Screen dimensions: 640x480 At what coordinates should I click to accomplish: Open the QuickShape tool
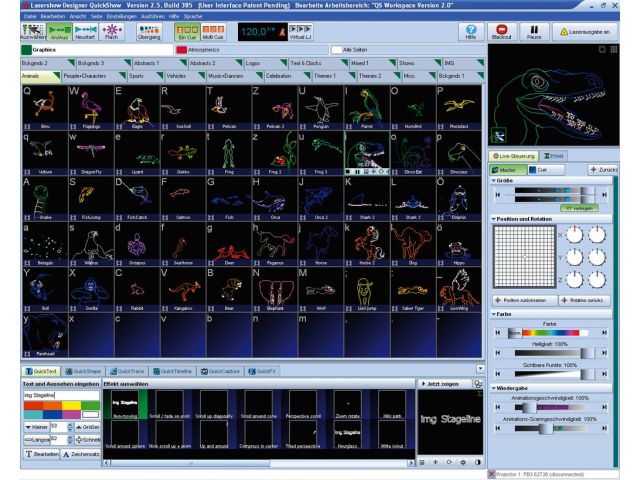click(x=84, y=371)
